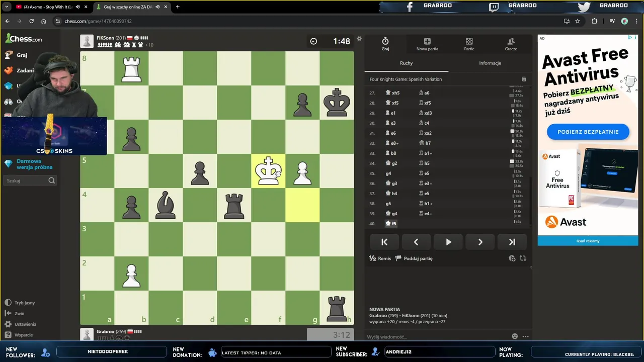Click the black rook on h1
Image resolution: width=644 pixels, height=362 pixels.
tap(337, 308)
